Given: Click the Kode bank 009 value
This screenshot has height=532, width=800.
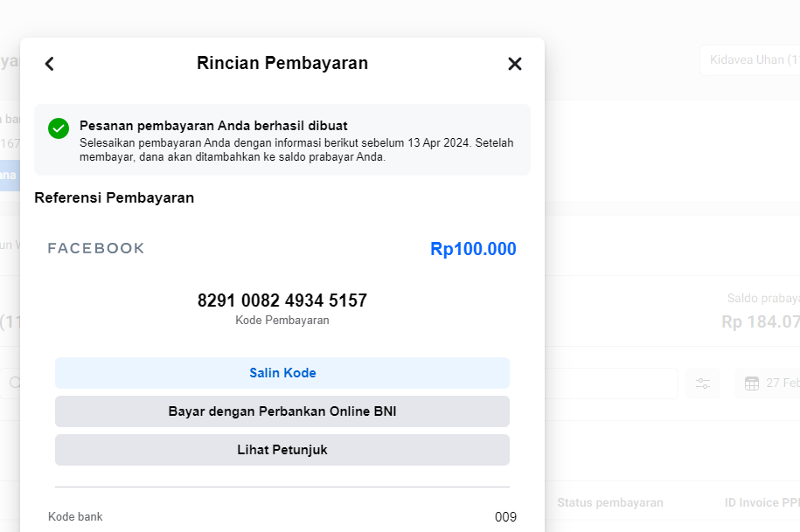Looking at the screenshot, I should coord(505,517).
